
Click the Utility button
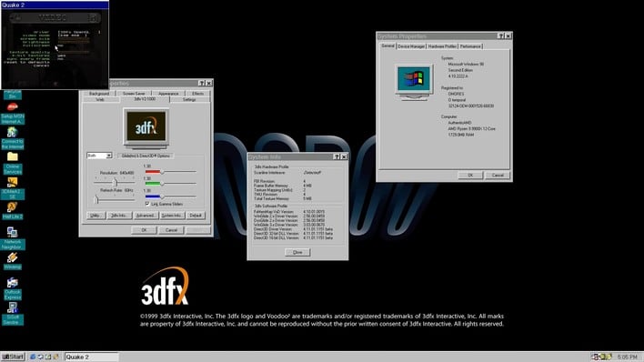(96, 216)
